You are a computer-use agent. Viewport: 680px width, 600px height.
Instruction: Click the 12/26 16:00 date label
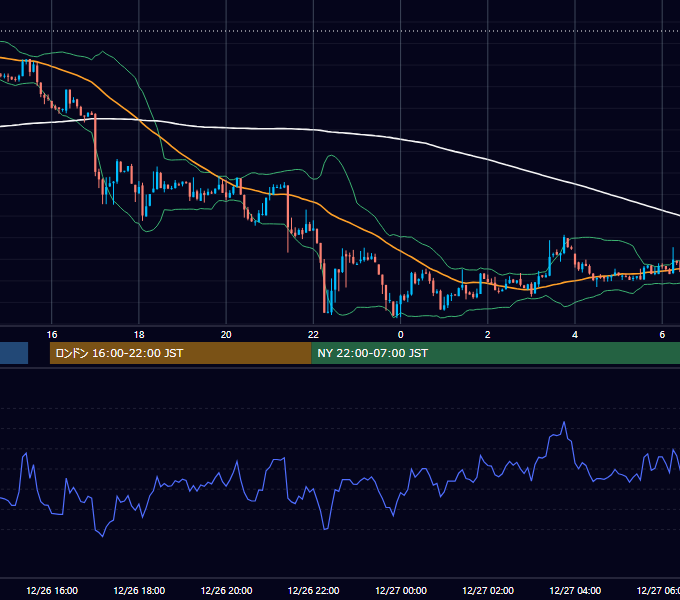click(52, 590)
